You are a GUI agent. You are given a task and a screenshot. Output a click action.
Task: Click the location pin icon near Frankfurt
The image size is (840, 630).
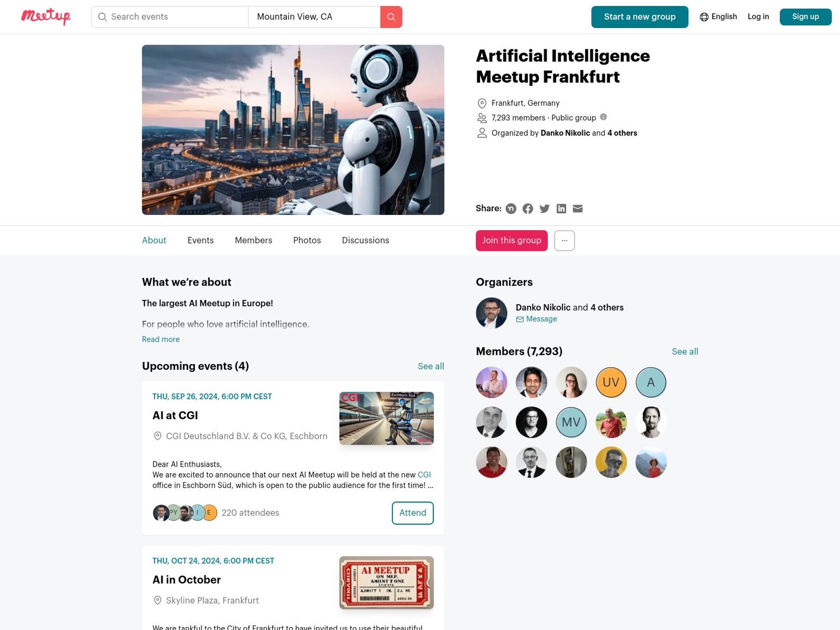[x=482, y=102]
